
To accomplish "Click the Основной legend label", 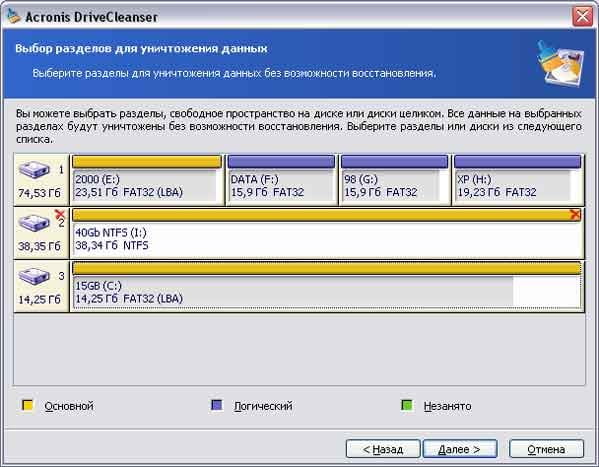I will (x=69, y=406).
